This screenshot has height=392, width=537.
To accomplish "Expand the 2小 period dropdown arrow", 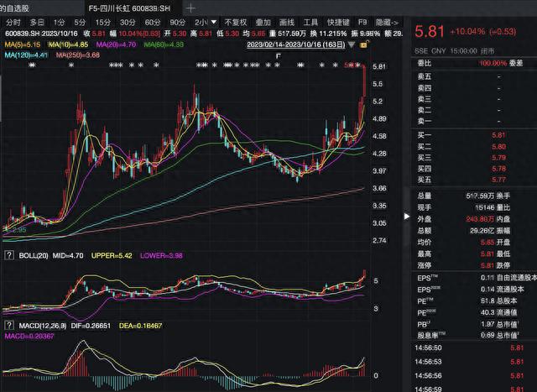I will tap(214, 23).
